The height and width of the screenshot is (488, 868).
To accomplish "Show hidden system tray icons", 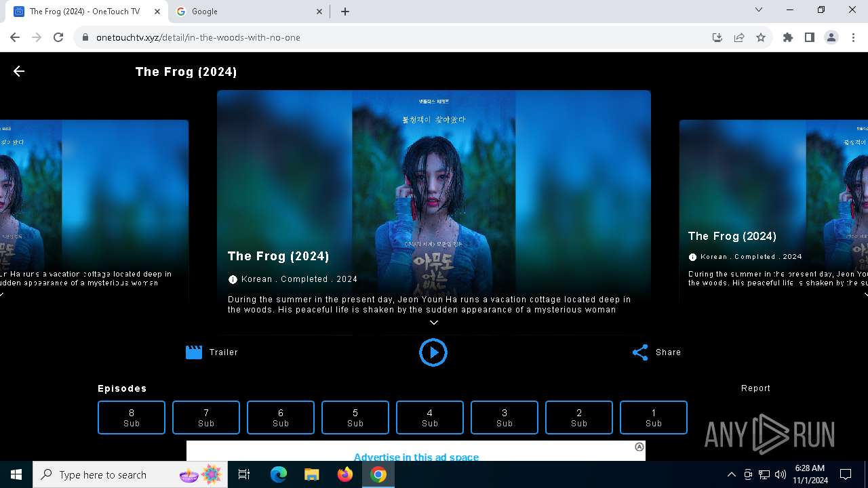I will click(x=731, y=474).
